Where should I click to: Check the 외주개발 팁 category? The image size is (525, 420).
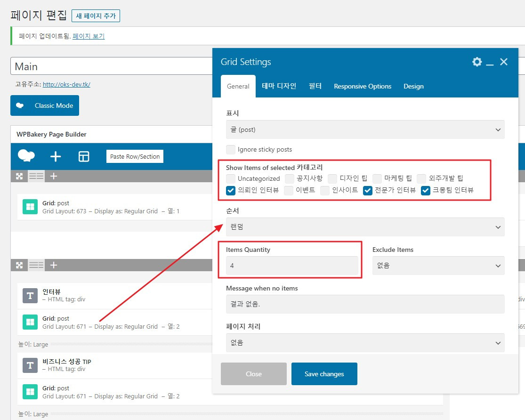click(421, 178)
